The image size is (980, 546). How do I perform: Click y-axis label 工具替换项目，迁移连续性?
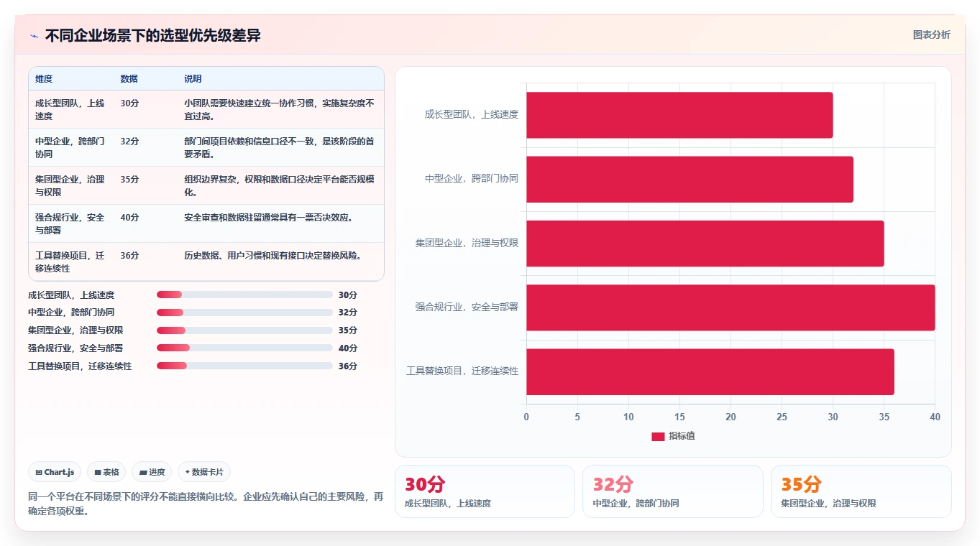pyautogui.click(x=462, y=371)
